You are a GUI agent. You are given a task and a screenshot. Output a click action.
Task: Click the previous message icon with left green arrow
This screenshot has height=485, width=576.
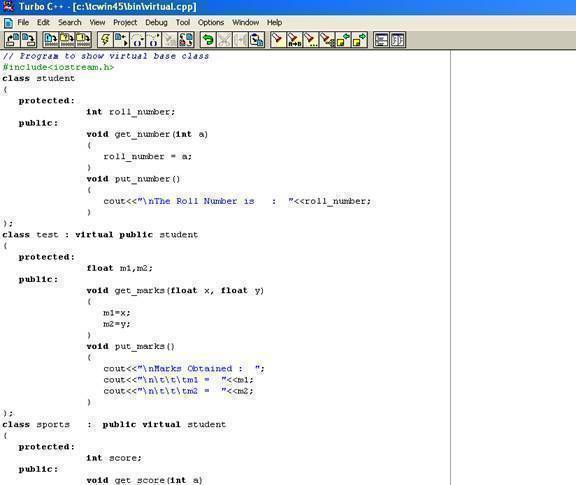point(342,39)
